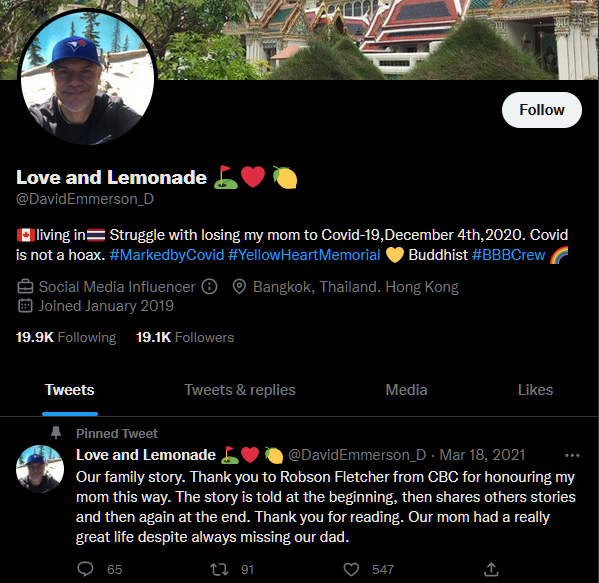
Task: Click the briefcase icon in profile details
Action: [x=25, y=287]
